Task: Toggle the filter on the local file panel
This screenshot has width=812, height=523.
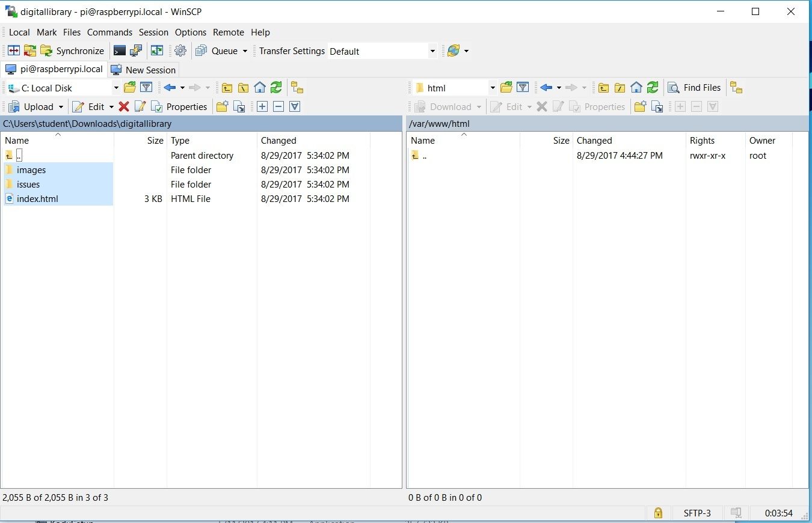Action: pos(146,88)
